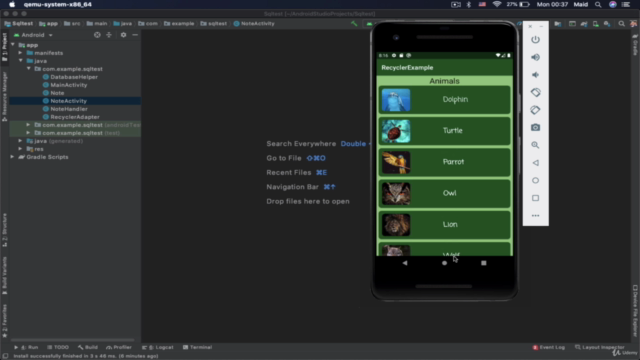The width and height of the screenshot is (640, 360).
Task: Open macOS Spotlight search icon
Action: coord(598,4)
